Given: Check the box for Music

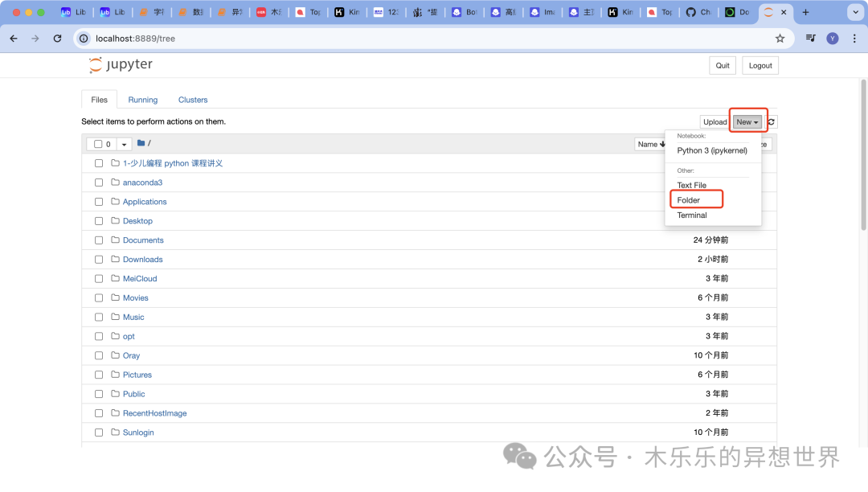Looking at the screenshot, I should [99, 317].
